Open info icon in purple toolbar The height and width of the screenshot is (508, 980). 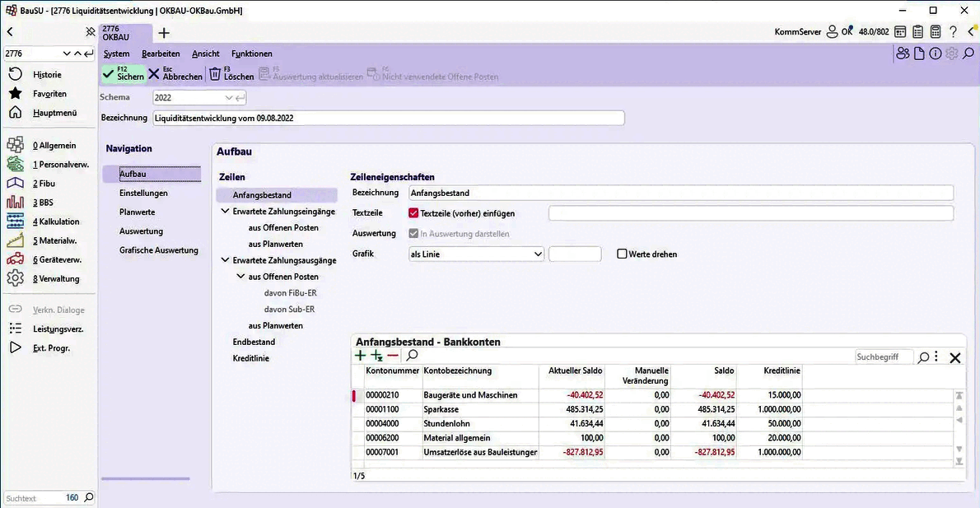tap(935, 54)
